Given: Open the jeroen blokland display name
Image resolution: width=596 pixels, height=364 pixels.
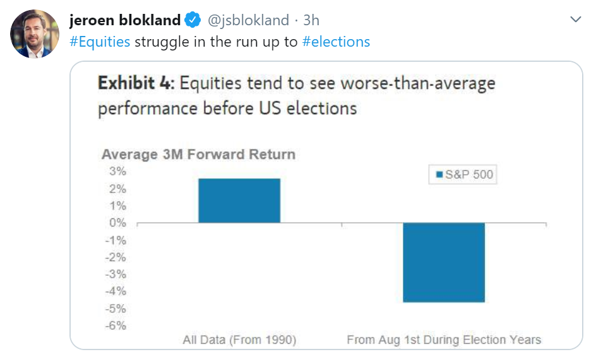Looking at the screenshot, I should 125,21.
